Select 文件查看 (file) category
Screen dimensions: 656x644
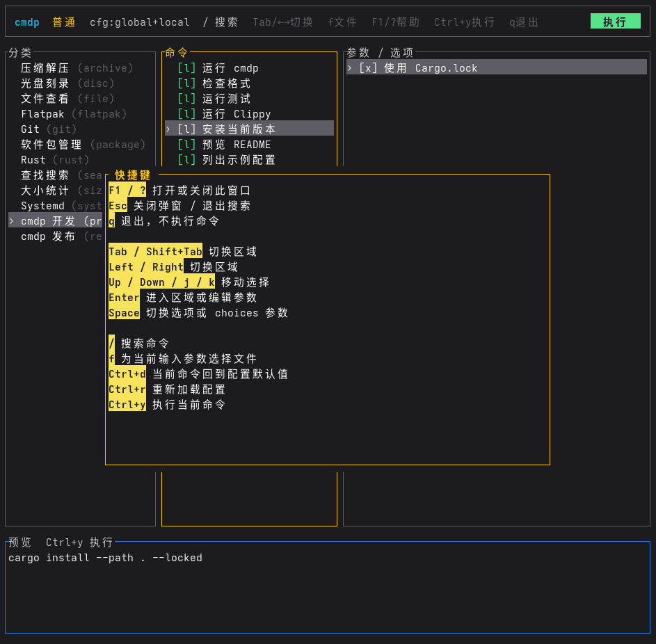coord(67,99)
